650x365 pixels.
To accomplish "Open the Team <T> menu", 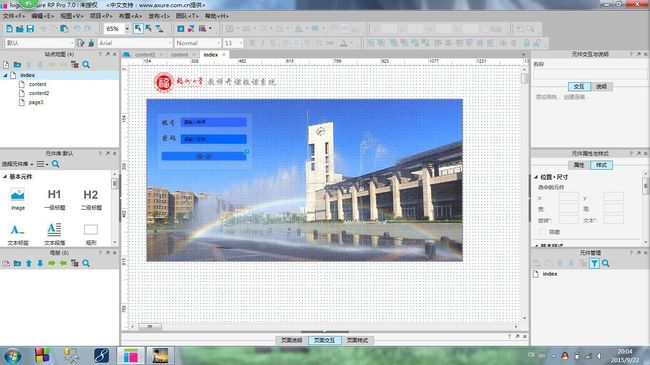I will 187,16.
